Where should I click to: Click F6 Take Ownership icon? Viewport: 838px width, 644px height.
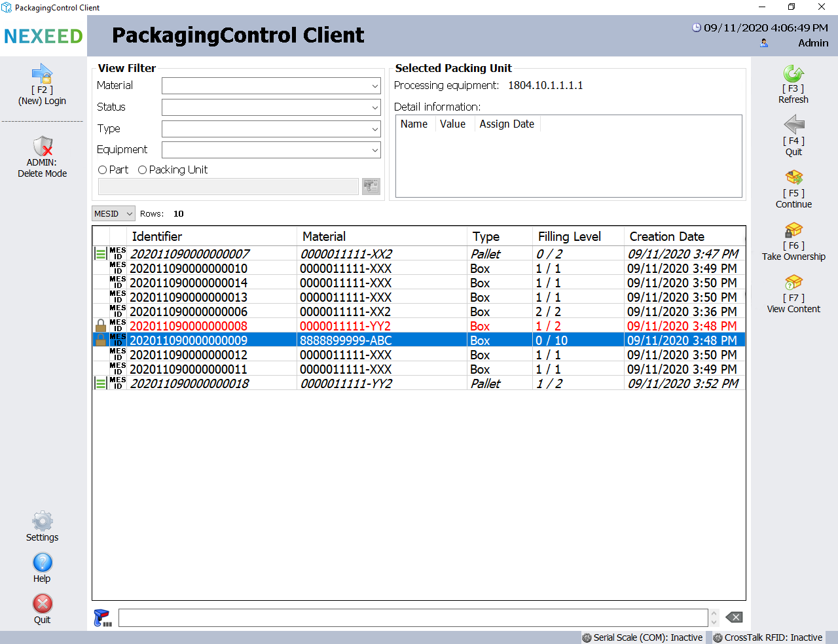(x=793, y=230)
